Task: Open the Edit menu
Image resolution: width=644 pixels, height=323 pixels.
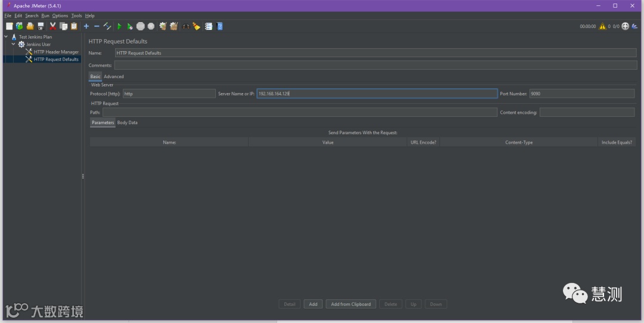Action: [x=18, y=15]
